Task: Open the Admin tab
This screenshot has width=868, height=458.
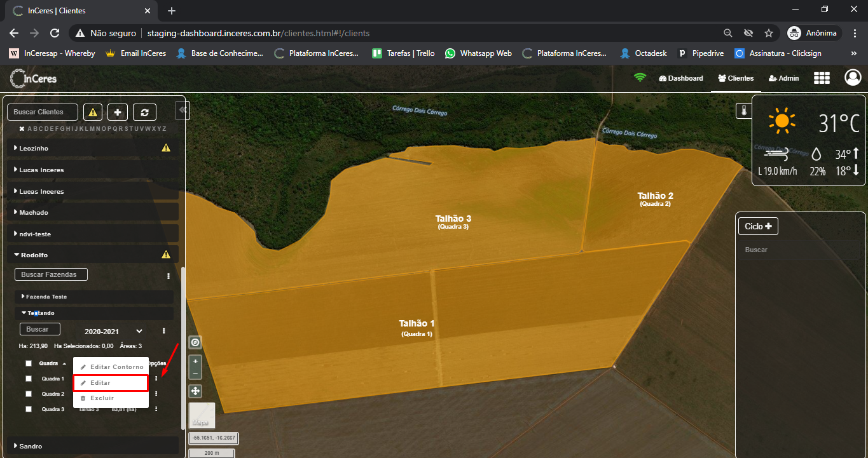Action: [783, 78]
